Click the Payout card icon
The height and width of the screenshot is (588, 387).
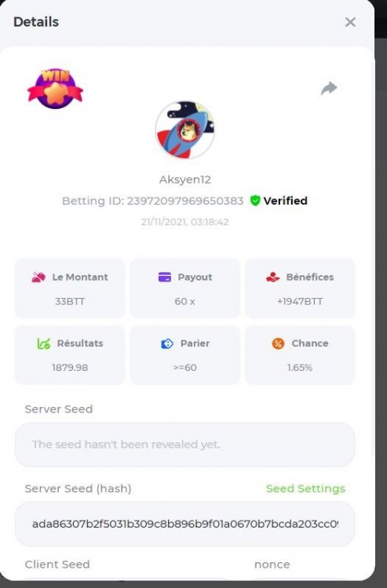tap(165, 277)
